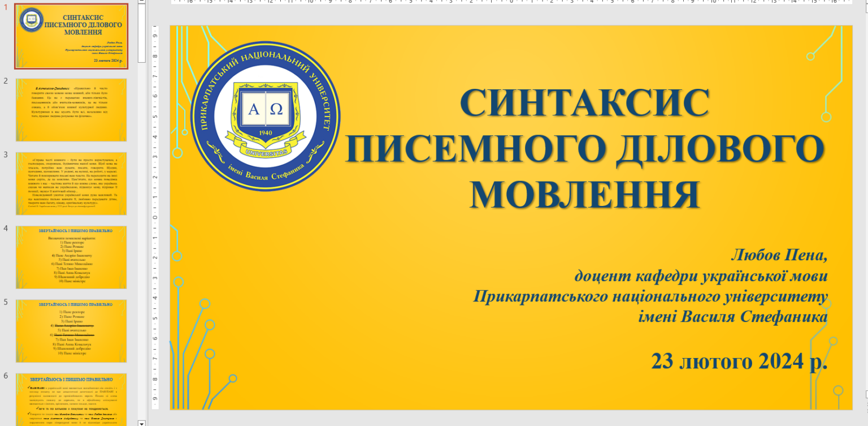Click the date text 23 лютого 2024 р.

pos(739,360)
